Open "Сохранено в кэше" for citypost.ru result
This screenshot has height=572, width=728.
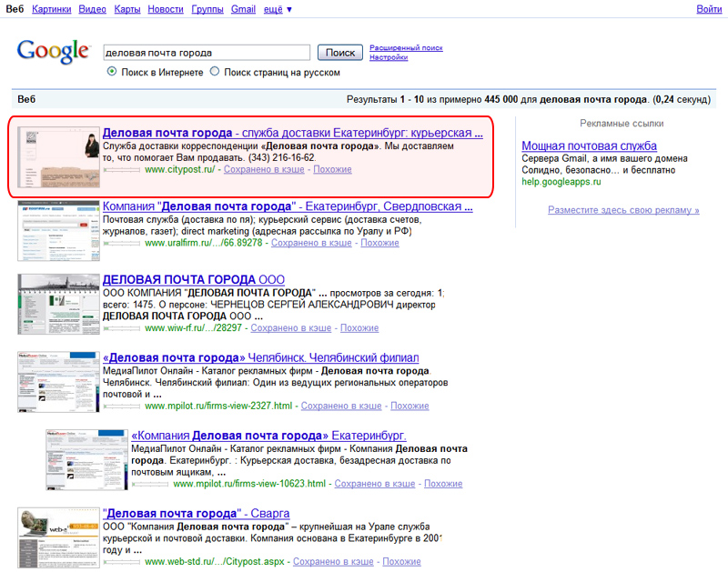click(264, 169)
